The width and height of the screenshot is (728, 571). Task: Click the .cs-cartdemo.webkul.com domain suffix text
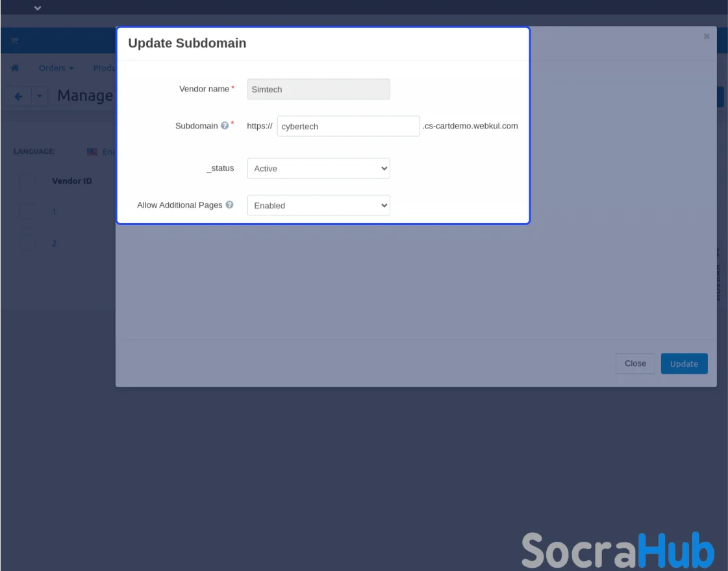tap(470, 126)
